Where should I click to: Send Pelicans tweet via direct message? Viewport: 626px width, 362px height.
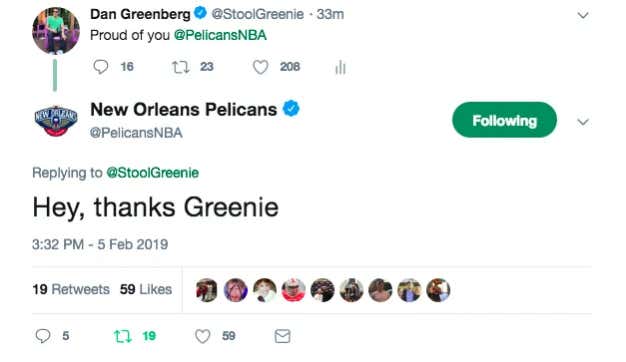pyautogui.click(x=282, y=336)
